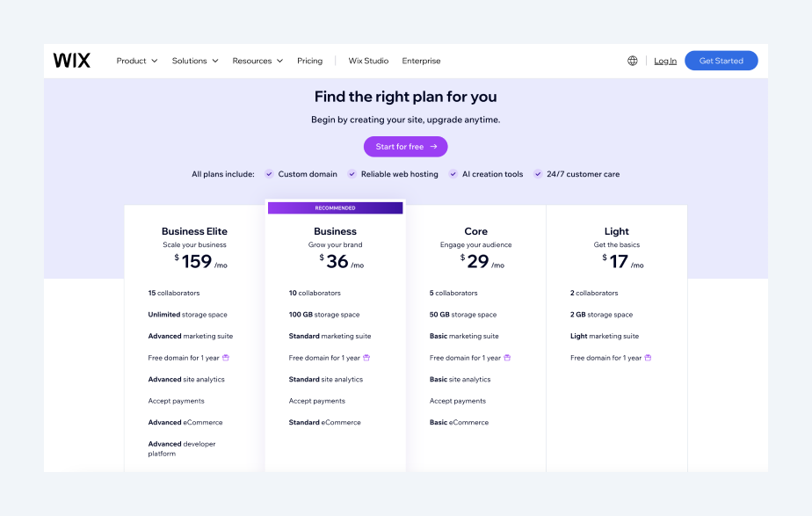Viewport: 812px width, 516px height.
Task: Click 'Standard eCommerce' feature
Action: coord(324,422)
